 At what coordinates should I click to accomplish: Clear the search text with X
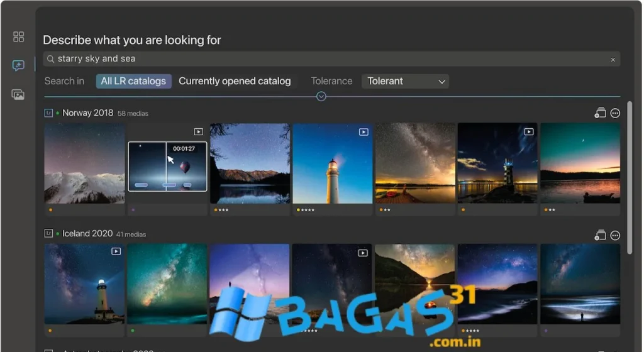[613, 60]
